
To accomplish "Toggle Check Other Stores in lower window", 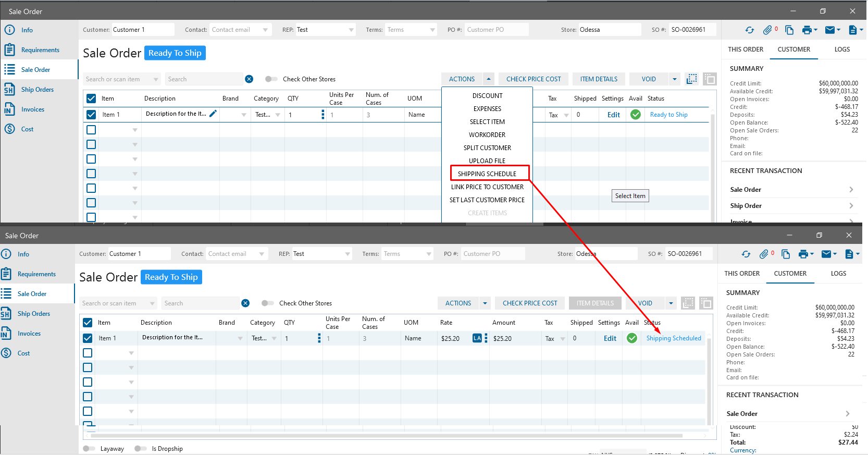I will click(268, 303).
